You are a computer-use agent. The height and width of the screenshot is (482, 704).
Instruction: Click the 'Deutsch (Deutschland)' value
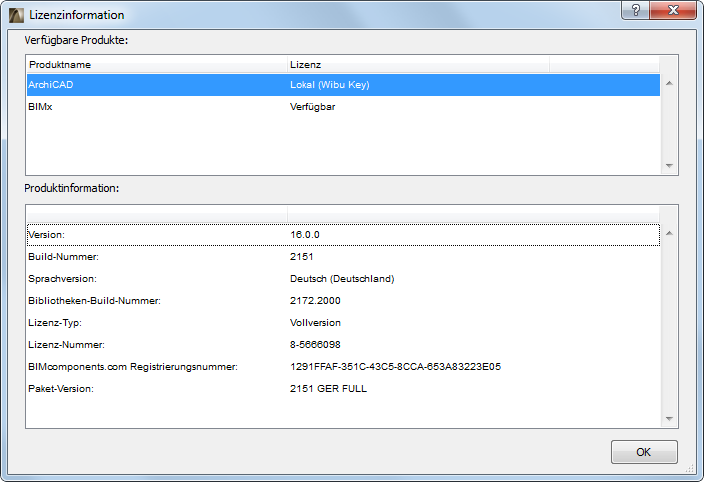click(x=342, y=279)
